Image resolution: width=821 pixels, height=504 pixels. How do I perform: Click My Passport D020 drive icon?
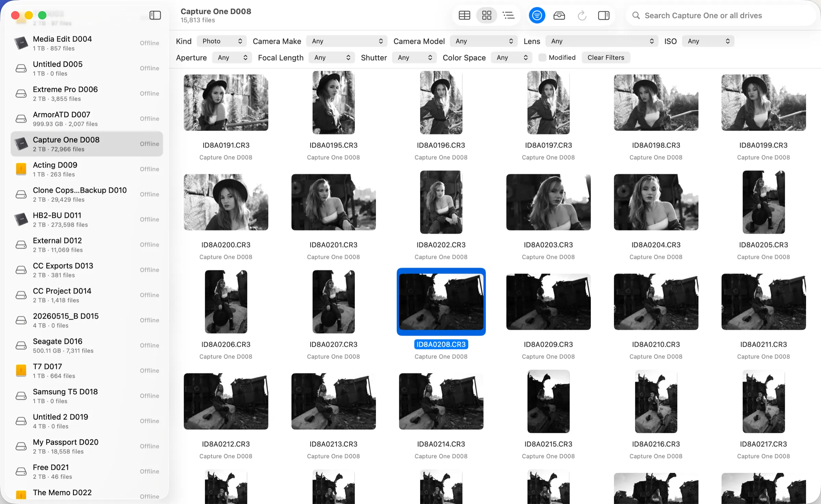[21, 446]
